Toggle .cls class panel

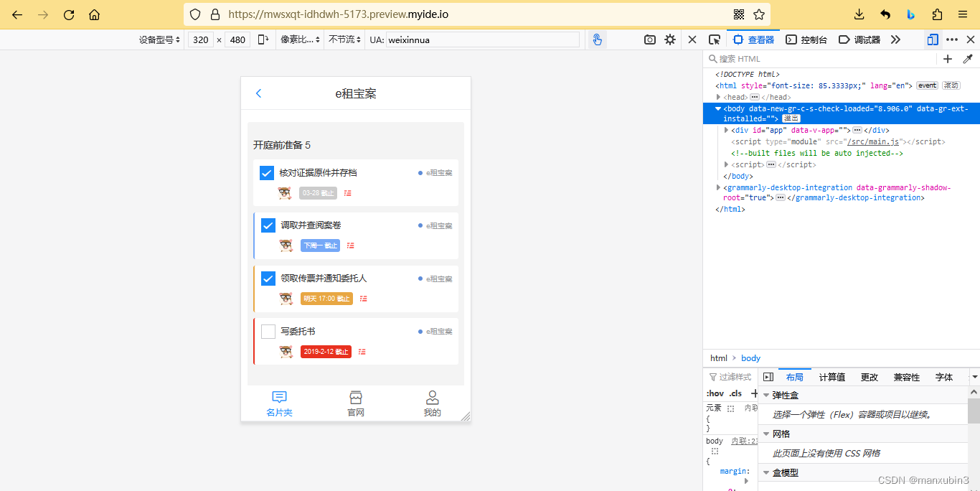coord(735,393)
